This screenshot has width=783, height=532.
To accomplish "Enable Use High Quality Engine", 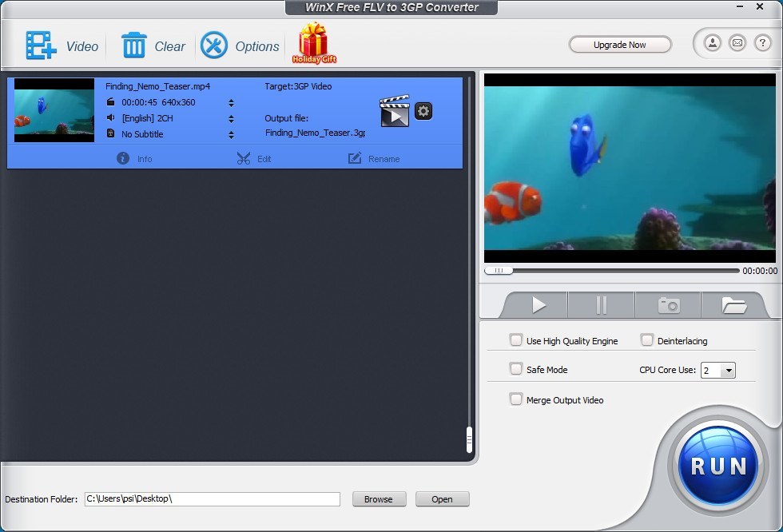I will point(516,339).
